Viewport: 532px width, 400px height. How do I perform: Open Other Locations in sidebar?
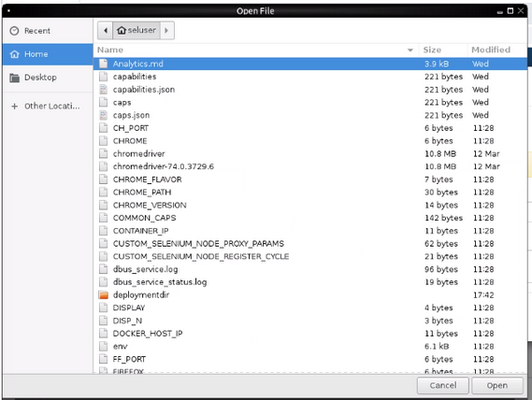(48, 107)
